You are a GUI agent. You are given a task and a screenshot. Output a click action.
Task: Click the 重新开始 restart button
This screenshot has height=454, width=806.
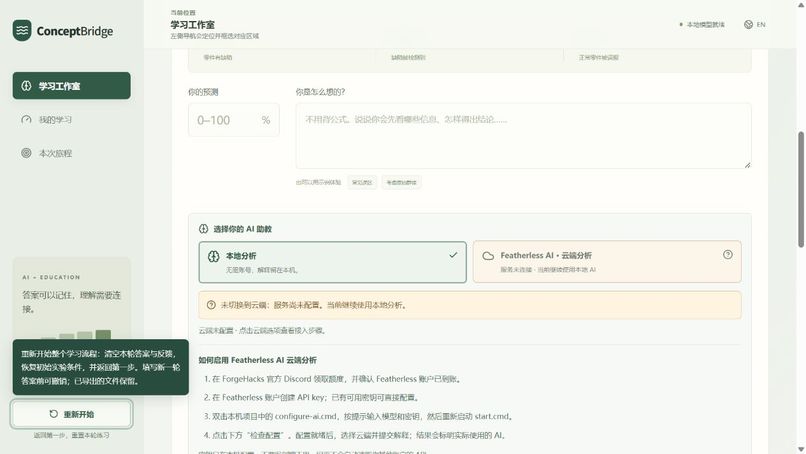pos(71,414)
